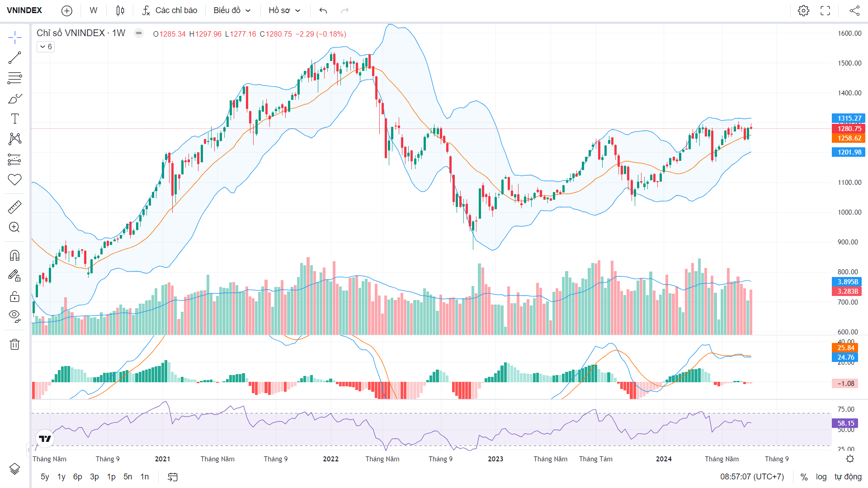Open the forecast and measurement tools
Screen dimensions: 868x488
click(x=15, y=159)
